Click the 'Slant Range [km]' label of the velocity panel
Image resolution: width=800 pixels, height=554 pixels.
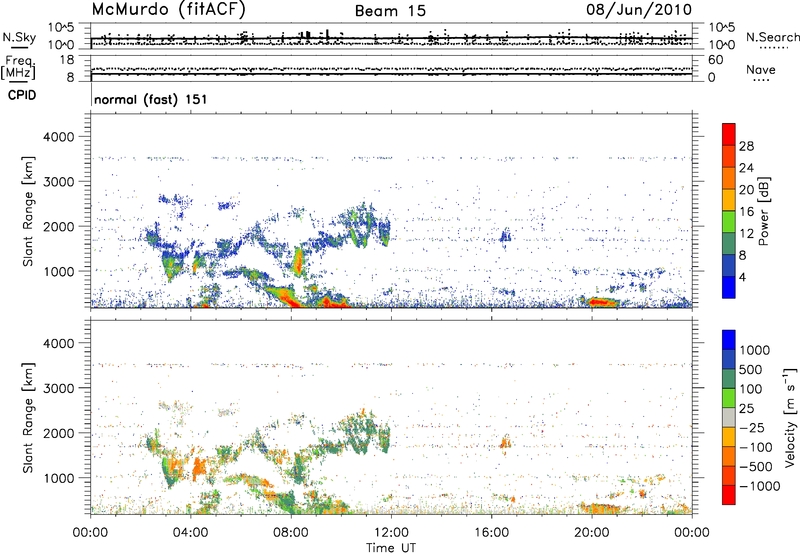click(x=28, y=417)
